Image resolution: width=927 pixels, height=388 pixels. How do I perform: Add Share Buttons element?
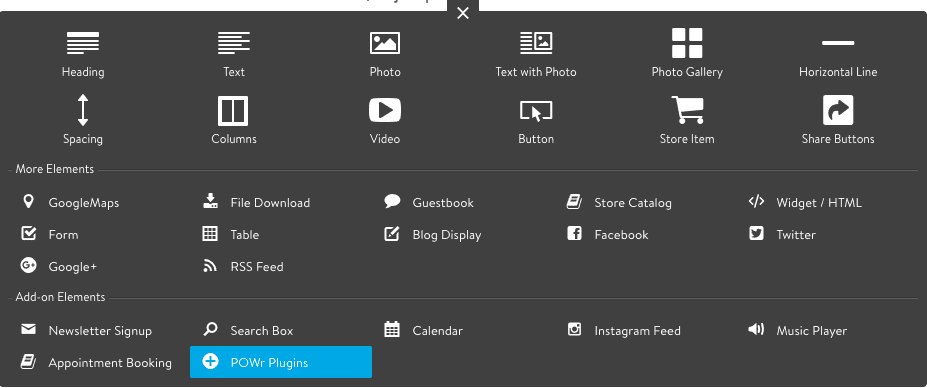838,121
